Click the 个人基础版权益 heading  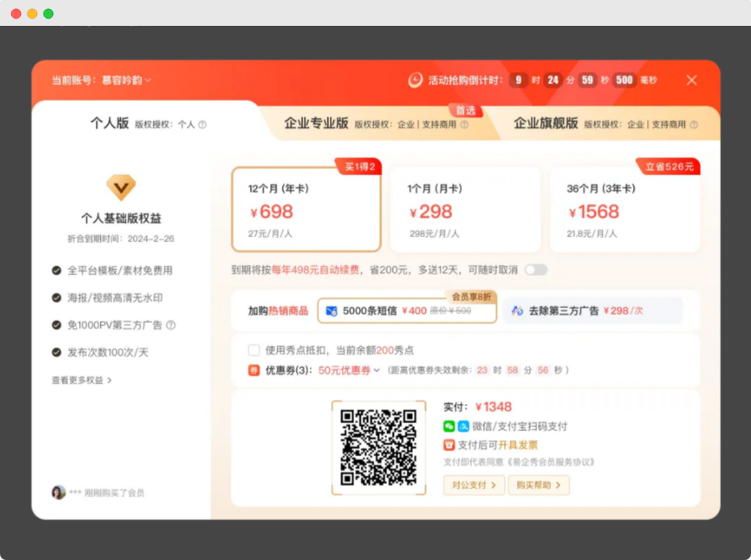pos(121,219)
